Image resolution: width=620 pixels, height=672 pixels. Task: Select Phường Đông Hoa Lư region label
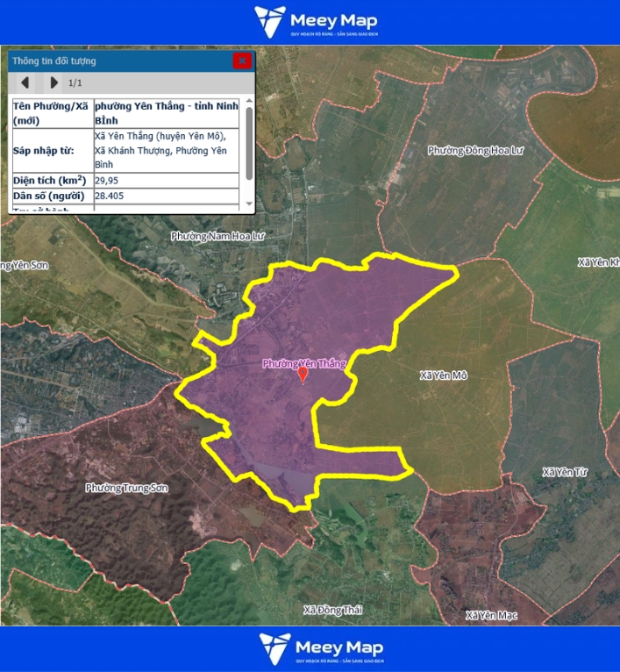click(474, 151)
